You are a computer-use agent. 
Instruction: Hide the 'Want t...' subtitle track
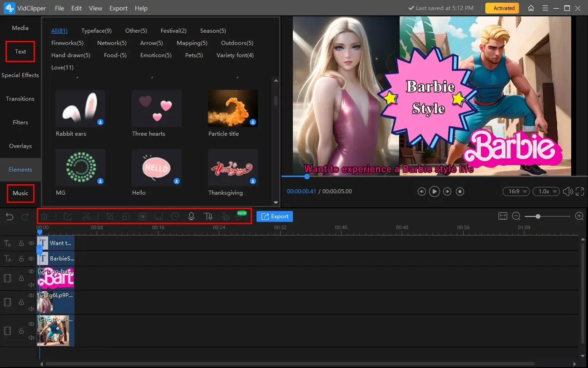[31, 243]
